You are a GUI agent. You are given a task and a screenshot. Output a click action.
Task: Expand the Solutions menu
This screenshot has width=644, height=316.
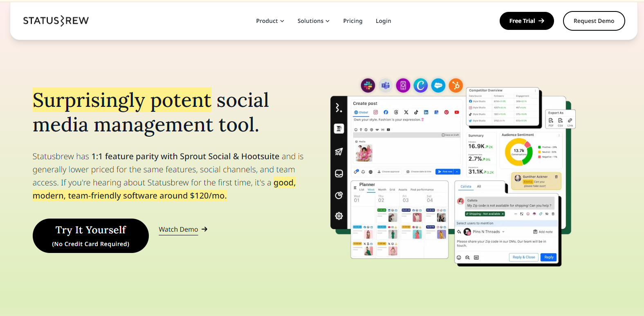tap(313, 21)
